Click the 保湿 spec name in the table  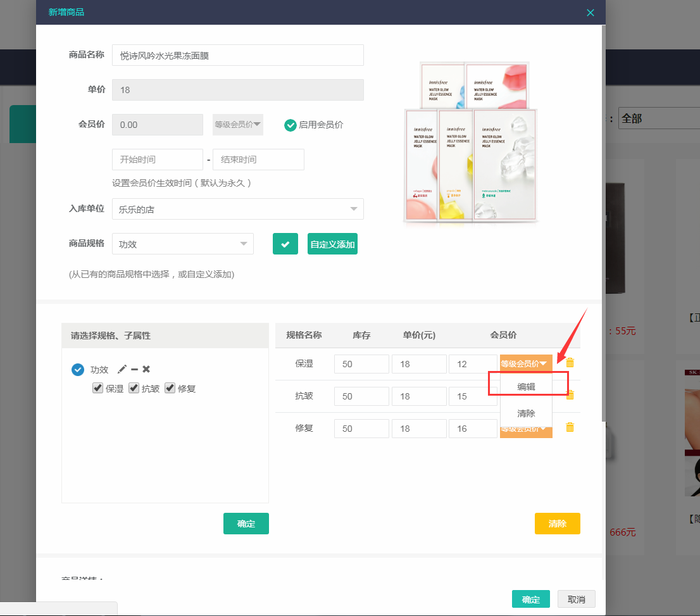[304, 363]
